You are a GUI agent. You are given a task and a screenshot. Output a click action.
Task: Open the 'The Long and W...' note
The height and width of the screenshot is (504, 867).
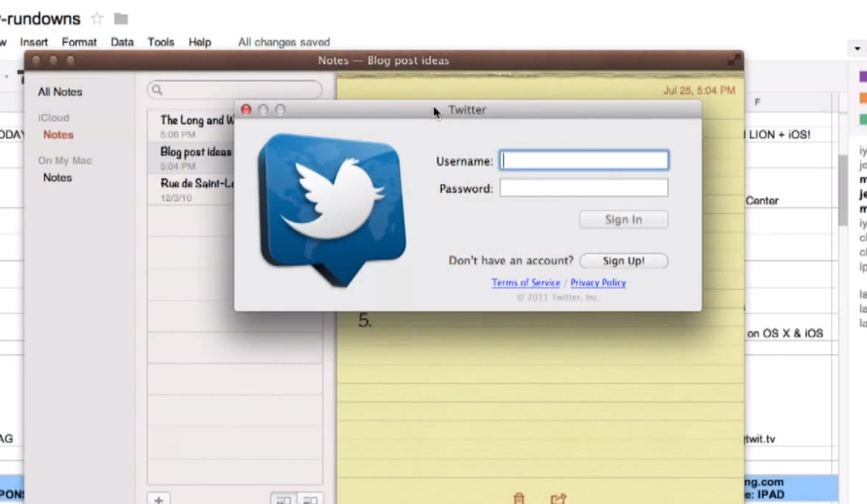[192, 126]
